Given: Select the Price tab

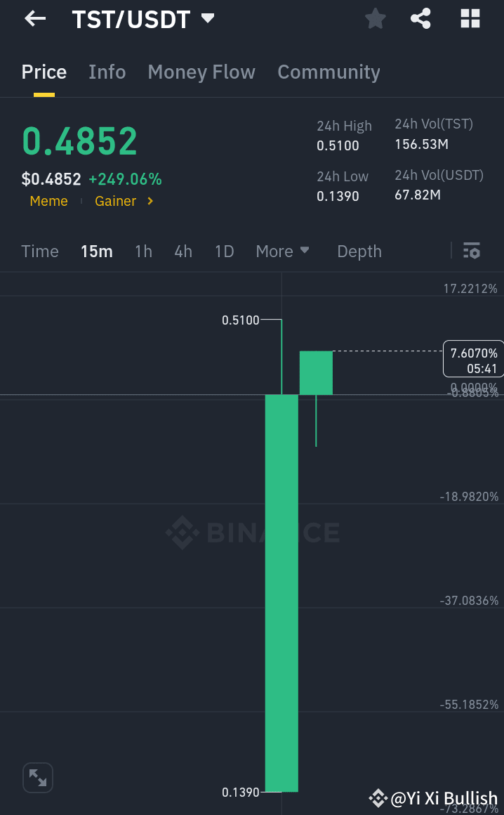Looking at the screenshot, I should coord(44,72).
